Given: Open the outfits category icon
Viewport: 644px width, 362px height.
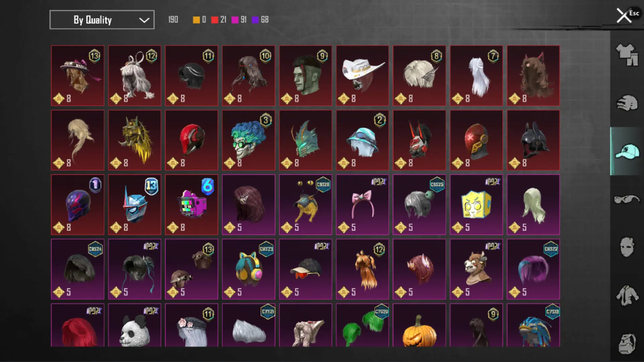Looking at the screenshot, I should coord(627,55).
